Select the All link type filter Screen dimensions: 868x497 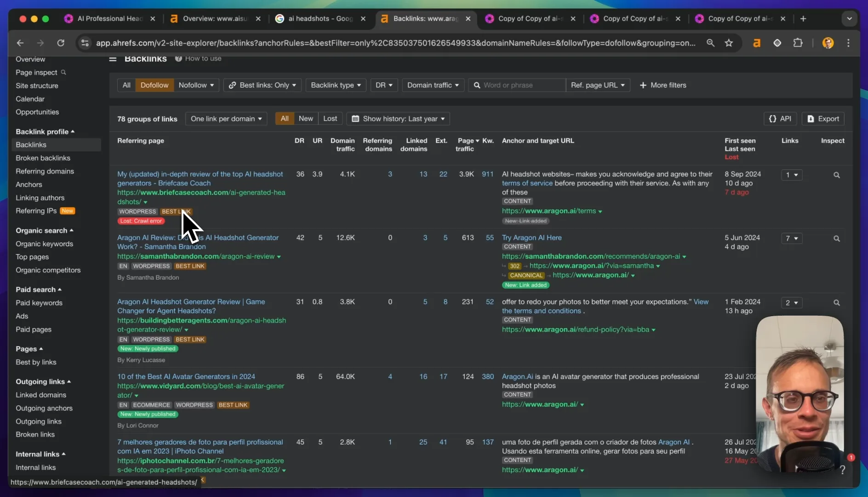click(x=126, y=85)
